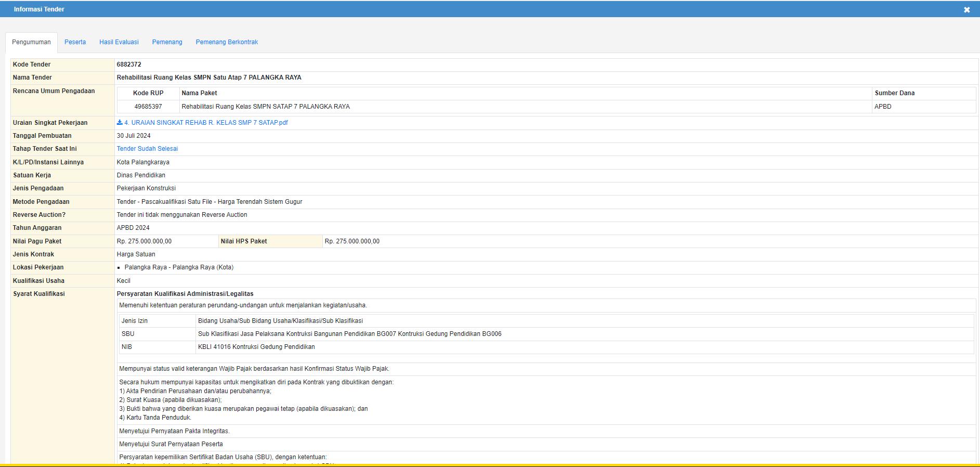Click the Nilai Pagu Paket amount Rp. 275.000.000,00
980x467 pixels.
pos(144,241)
